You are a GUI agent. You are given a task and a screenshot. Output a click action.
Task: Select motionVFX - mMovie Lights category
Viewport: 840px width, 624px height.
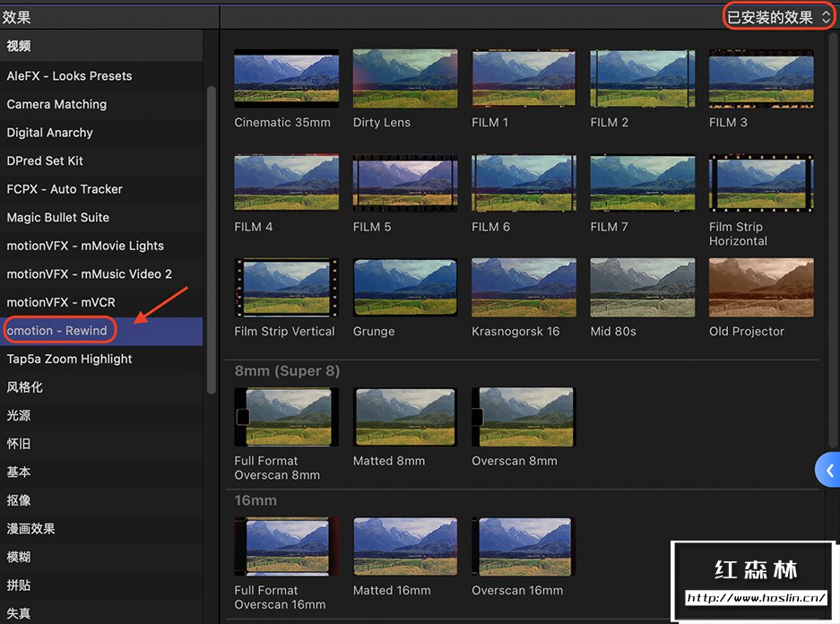tap(101, 246)
